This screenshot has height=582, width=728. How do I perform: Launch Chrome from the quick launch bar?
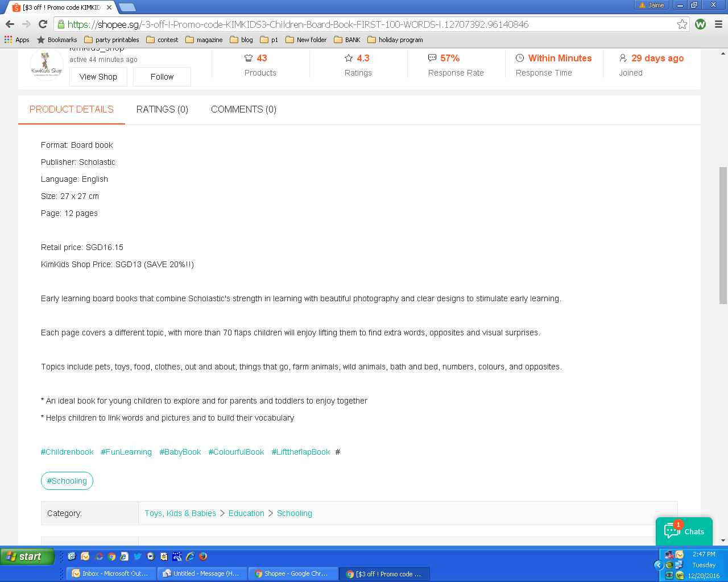(111, 556)
